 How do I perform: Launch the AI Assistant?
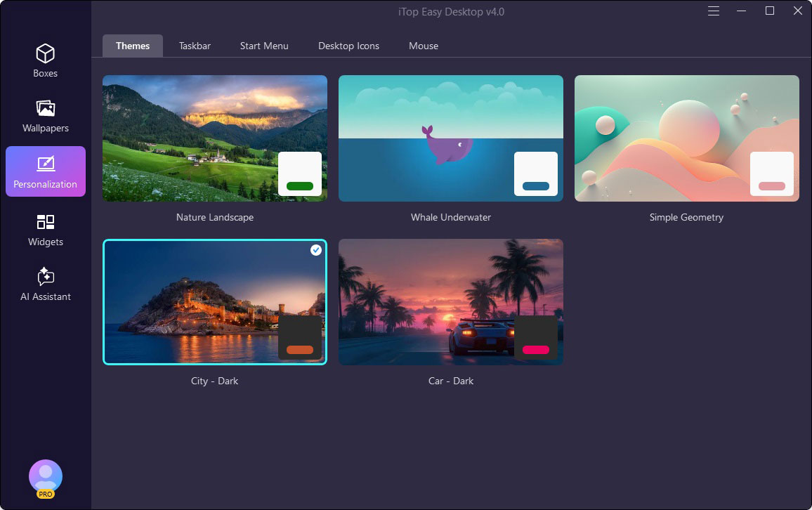click(45, 284)
